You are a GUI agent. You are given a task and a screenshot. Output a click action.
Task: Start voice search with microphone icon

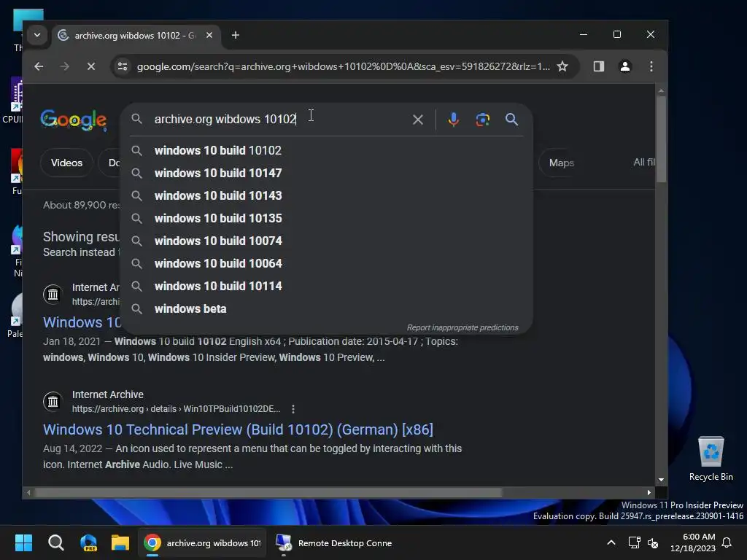[x=454, y=120]
